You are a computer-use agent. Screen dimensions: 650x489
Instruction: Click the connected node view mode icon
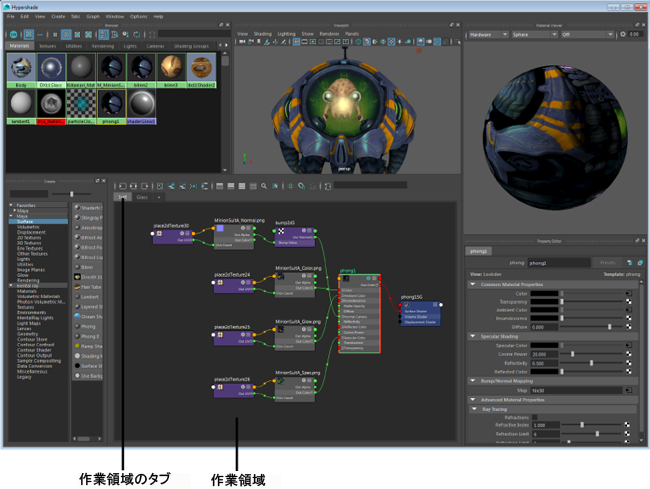point(231,186)
